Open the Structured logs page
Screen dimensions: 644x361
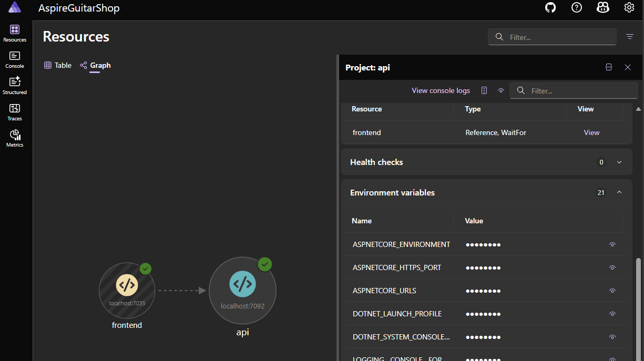pyautogui.click(x=15, y=86)
